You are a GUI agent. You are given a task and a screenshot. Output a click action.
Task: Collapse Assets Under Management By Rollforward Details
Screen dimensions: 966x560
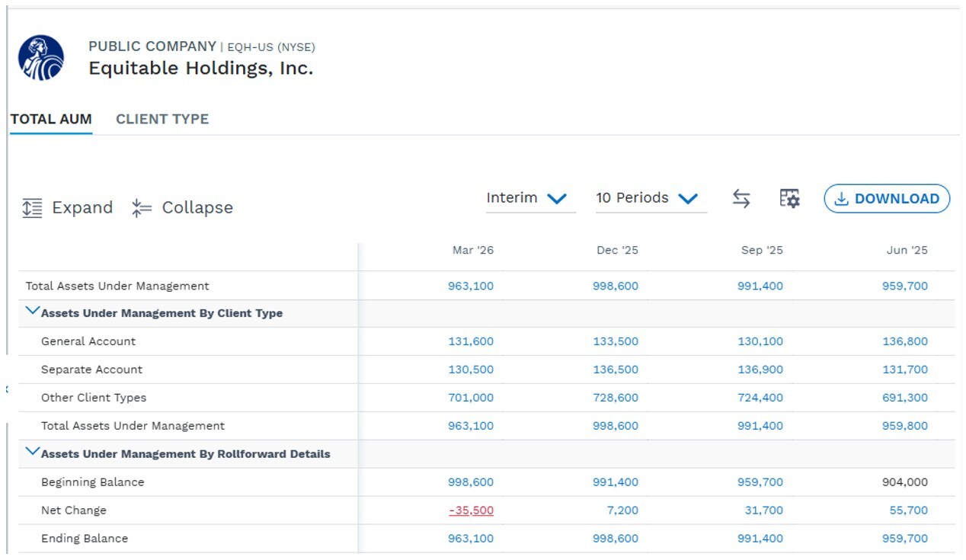pyautogui.click(x=33, y=451)
